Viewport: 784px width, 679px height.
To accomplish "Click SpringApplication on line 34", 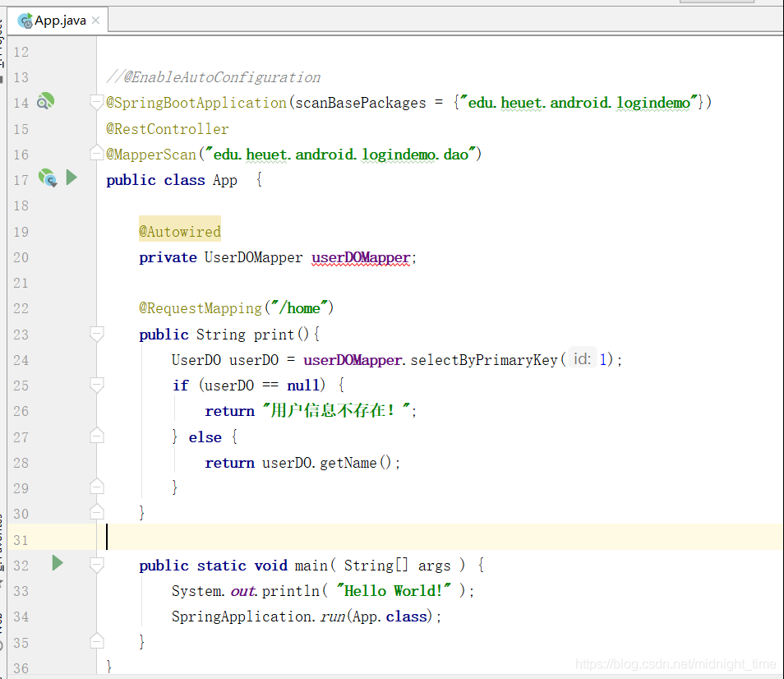I will pos(242,617).
